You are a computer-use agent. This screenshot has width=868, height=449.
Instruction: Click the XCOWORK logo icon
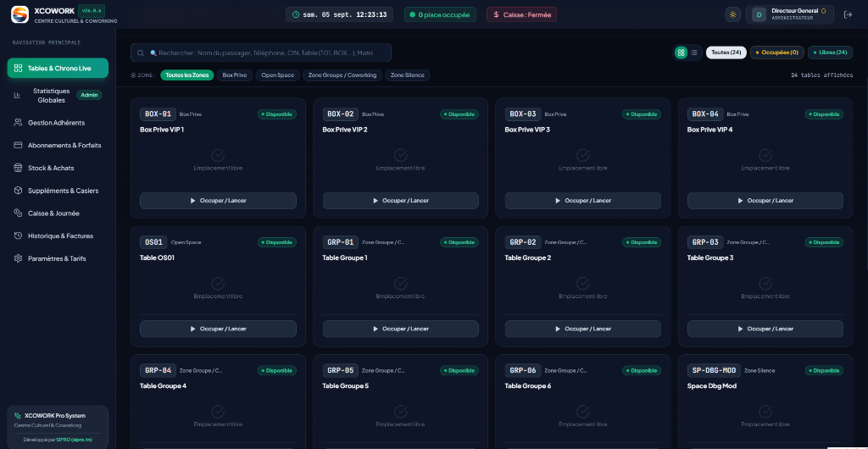click(x=20, y=14)
